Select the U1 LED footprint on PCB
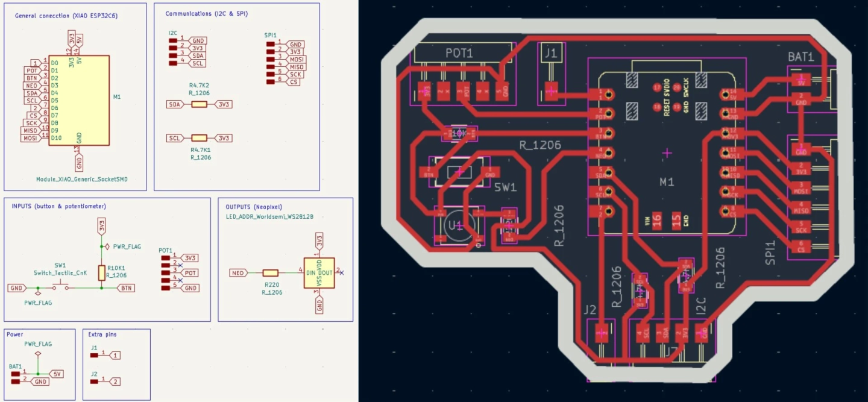Image resolution: width=868 pixels, height=402 pixels. [459, 225]
